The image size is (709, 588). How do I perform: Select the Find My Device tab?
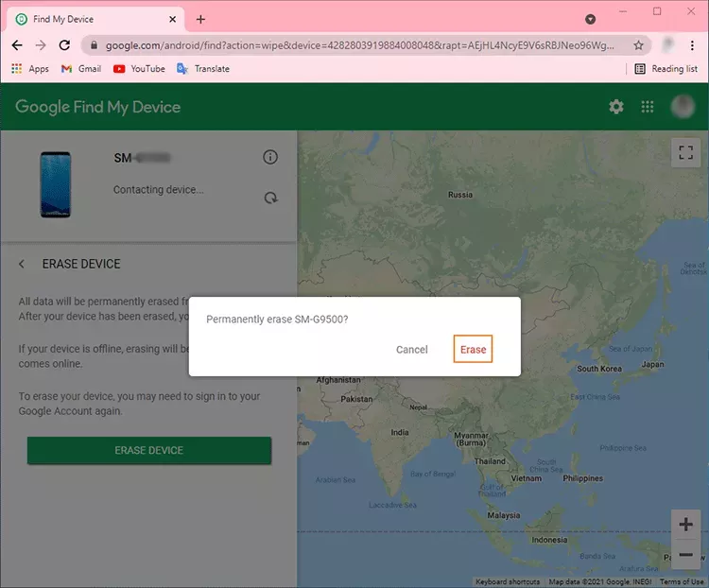click(x=95, y=20)
